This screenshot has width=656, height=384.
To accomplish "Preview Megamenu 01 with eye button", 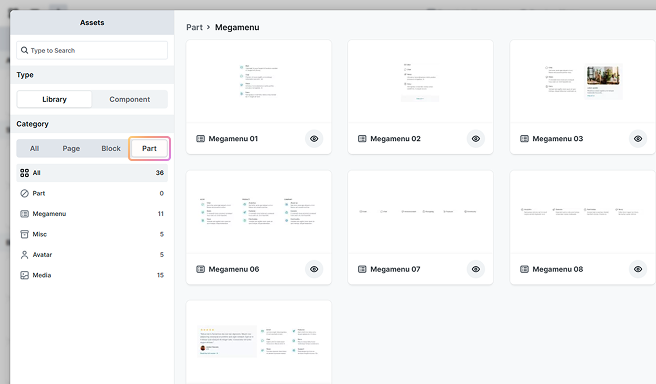I will 314,138.
